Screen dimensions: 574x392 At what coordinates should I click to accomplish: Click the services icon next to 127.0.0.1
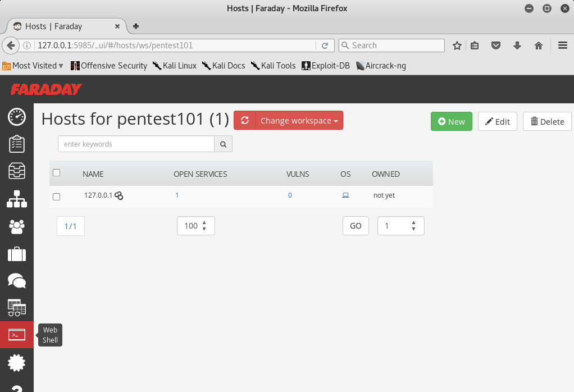pyautogui.click(x=119, y=196)
